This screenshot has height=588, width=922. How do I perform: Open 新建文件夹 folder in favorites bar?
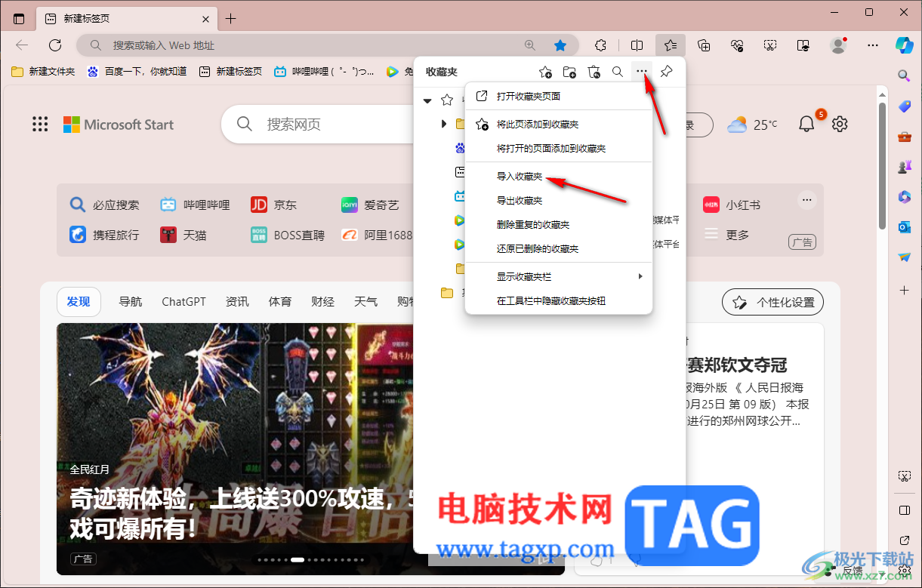43,72
